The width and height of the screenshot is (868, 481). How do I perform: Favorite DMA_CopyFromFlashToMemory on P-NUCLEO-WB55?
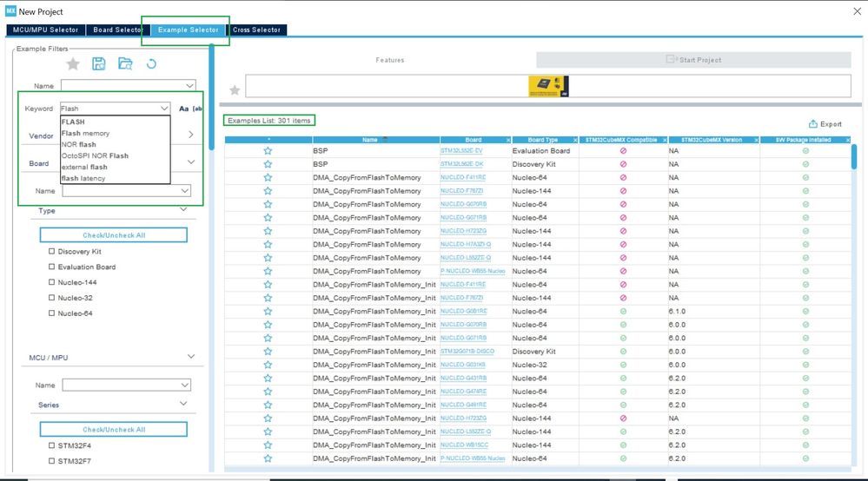tap(268, 271)
